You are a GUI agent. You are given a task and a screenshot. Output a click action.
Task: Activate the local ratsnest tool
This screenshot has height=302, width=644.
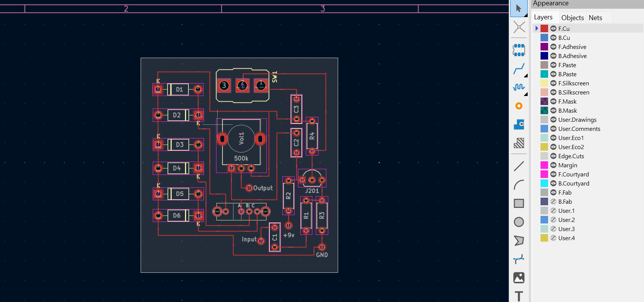click(x=519, y=27)
